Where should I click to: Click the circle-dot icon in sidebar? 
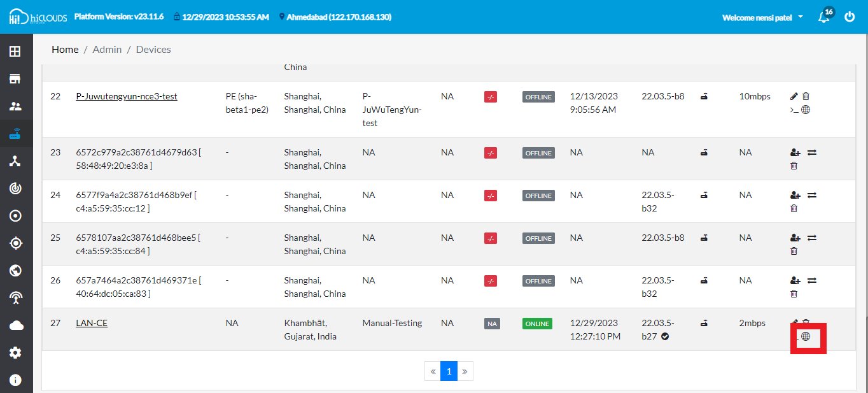click(x=15, y=216)
